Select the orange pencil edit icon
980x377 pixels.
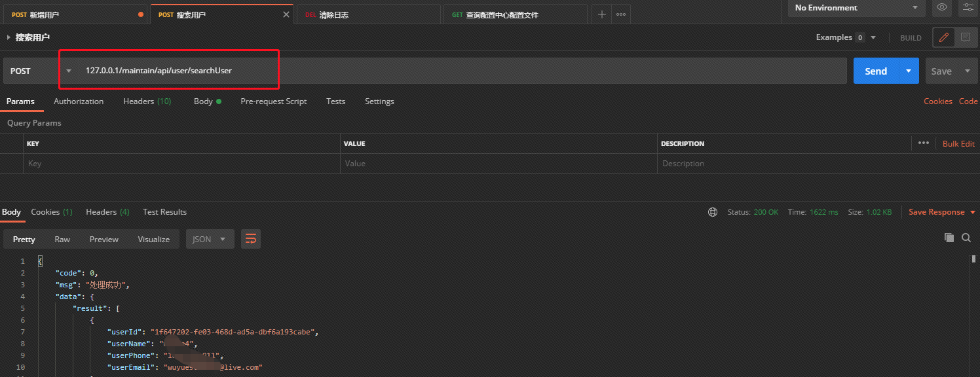943,37
